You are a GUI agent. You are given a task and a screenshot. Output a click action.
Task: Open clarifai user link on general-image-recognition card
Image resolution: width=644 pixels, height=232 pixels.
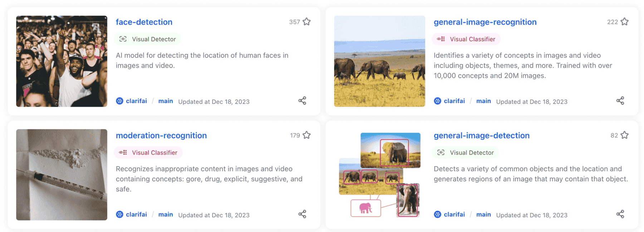click(x=454, y=101)
